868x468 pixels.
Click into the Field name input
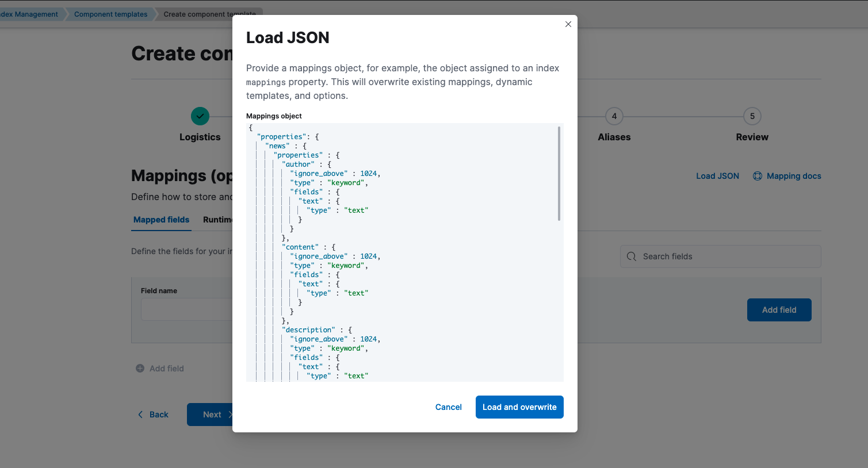190,309
